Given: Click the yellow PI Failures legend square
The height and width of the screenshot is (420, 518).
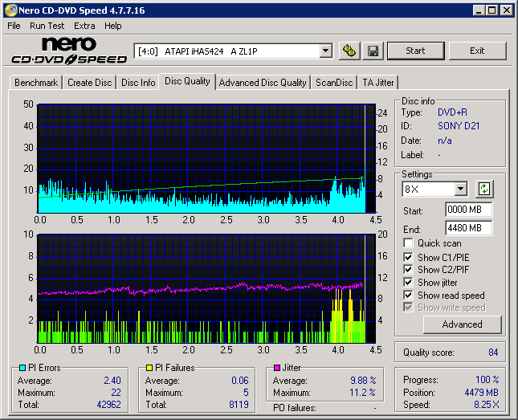Looking at the screenshot, I should click(x=149, y=368).
